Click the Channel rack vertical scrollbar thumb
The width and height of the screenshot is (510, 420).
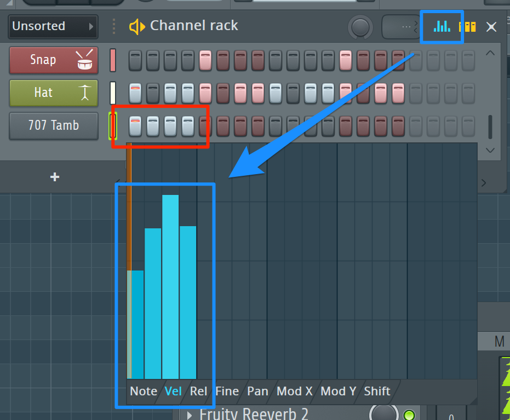490,127
